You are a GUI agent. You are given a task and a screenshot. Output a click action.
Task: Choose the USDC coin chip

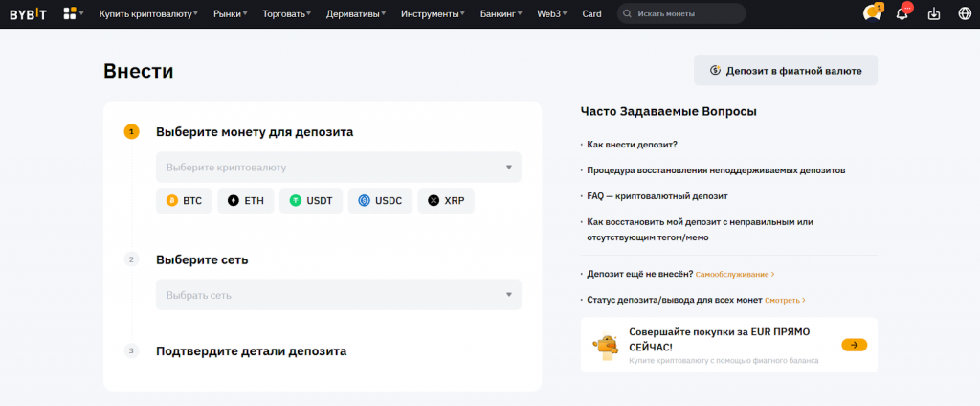click(379, 201)
